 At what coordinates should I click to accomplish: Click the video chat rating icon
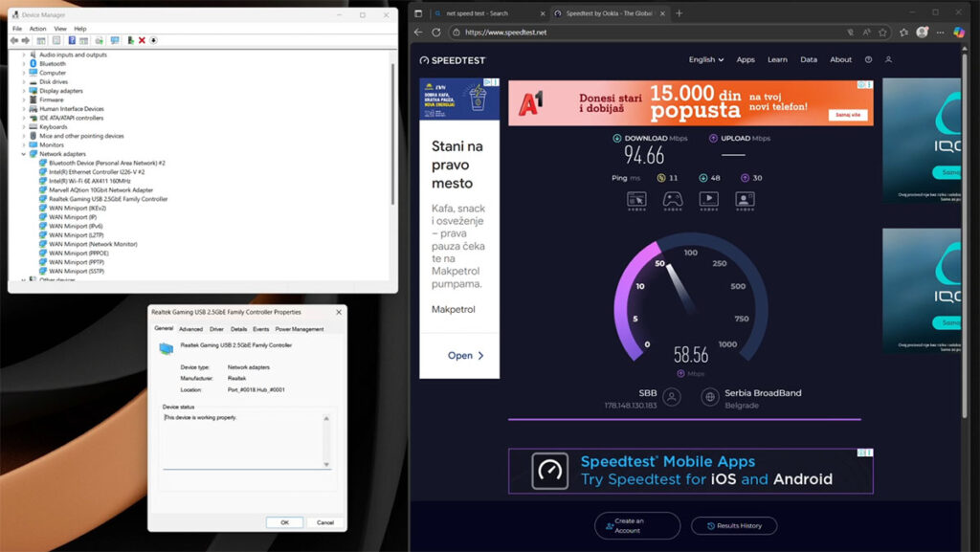745,201
